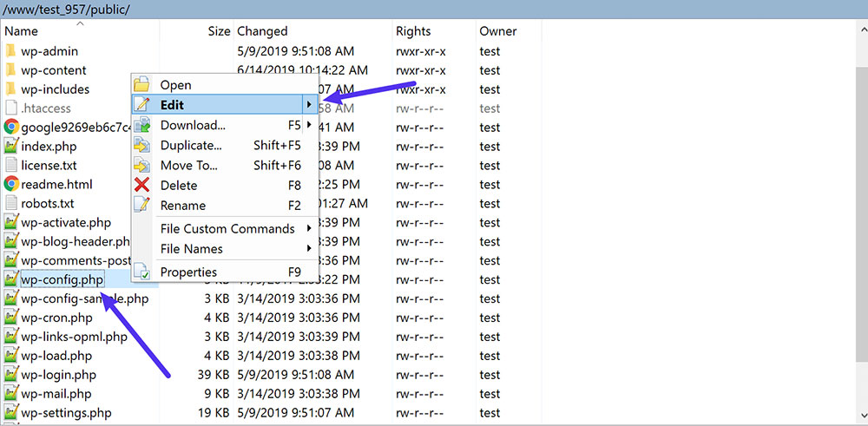Screen dimensions: 868x426
Task: Choose Rename from the context menu
Action: tap(183, 206)
